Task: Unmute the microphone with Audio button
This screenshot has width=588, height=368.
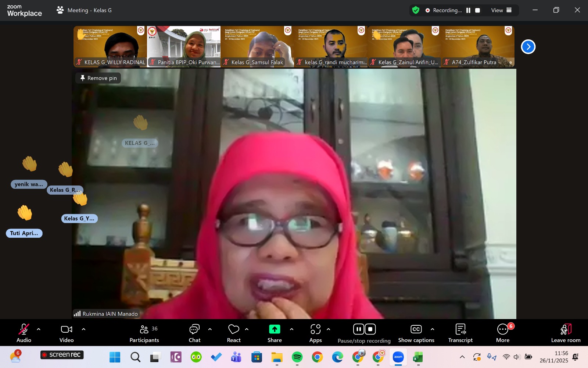Action: (x=24, y=333)
